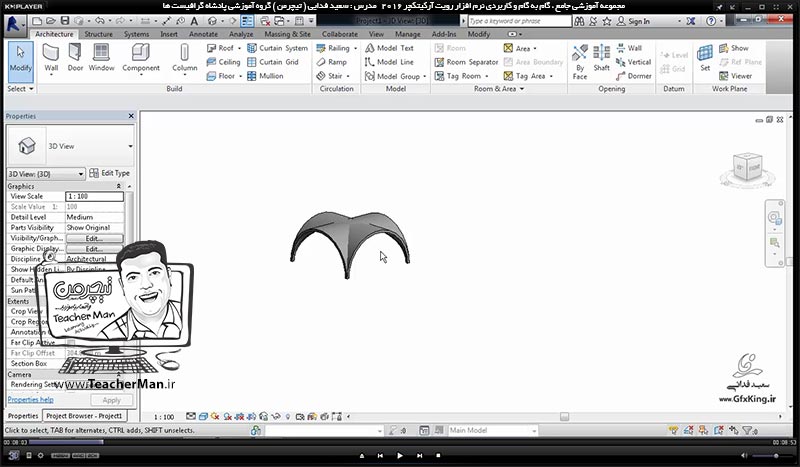This screenshot has height=467, width=800.
Task: Click the Wall opening tool
Action: (629, 48)
